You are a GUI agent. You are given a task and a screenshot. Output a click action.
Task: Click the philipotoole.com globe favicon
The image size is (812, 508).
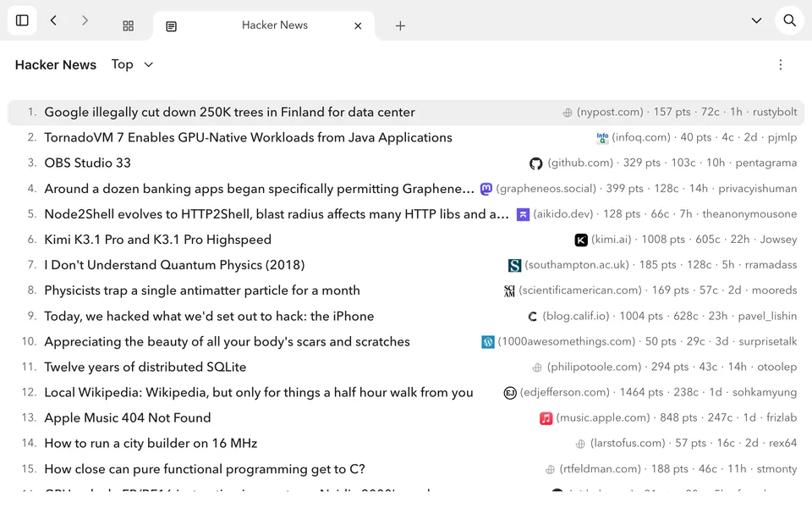[x=537, y=367]
